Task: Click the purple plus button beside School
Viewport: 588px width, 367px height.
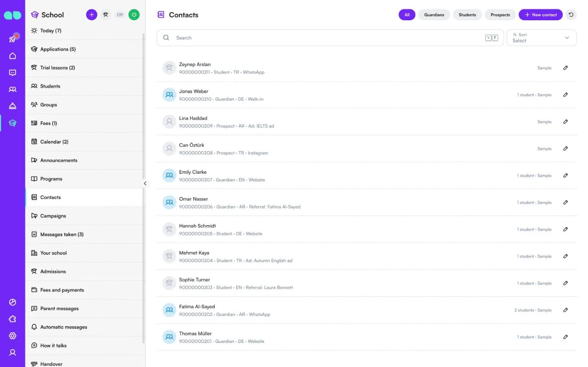Action: 91,15
